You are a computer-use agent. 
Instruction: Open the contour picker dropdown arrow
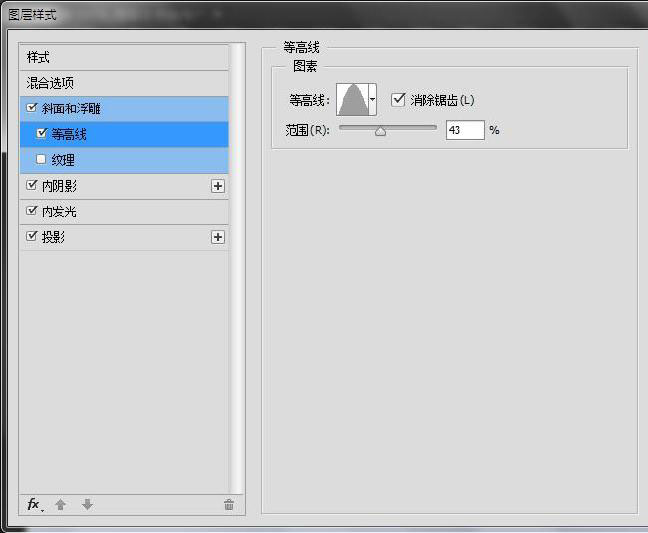[x=372, y=100]
